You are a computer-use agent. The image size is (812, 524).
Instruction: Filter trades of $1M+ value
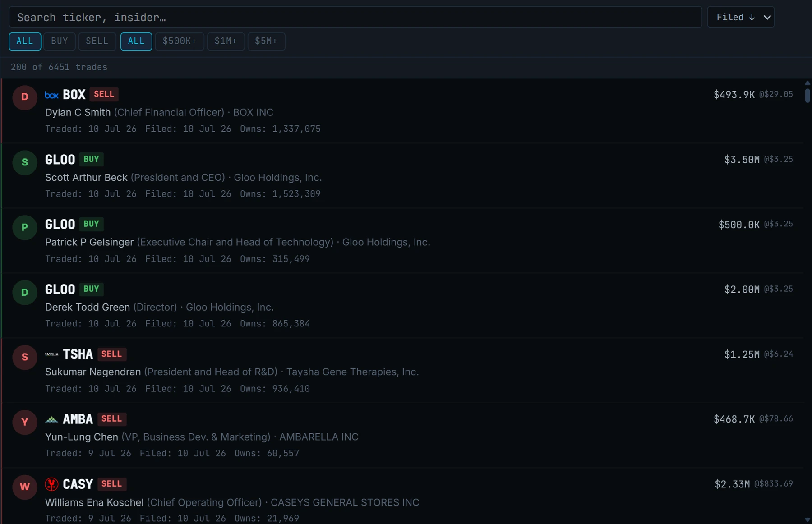click(226, 41)
